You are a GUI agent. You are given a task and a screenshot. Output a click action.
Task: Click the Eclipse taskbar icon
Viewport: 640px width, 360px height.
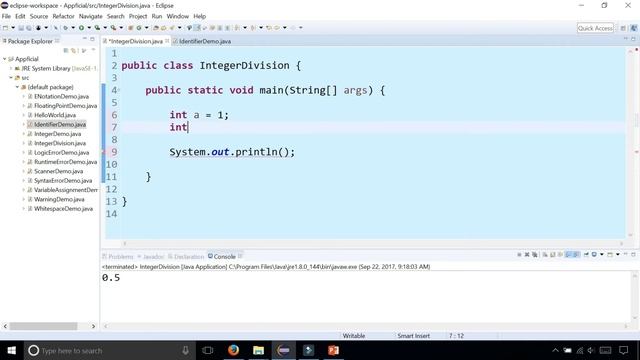pyautogui.click(x=283, y=350)
